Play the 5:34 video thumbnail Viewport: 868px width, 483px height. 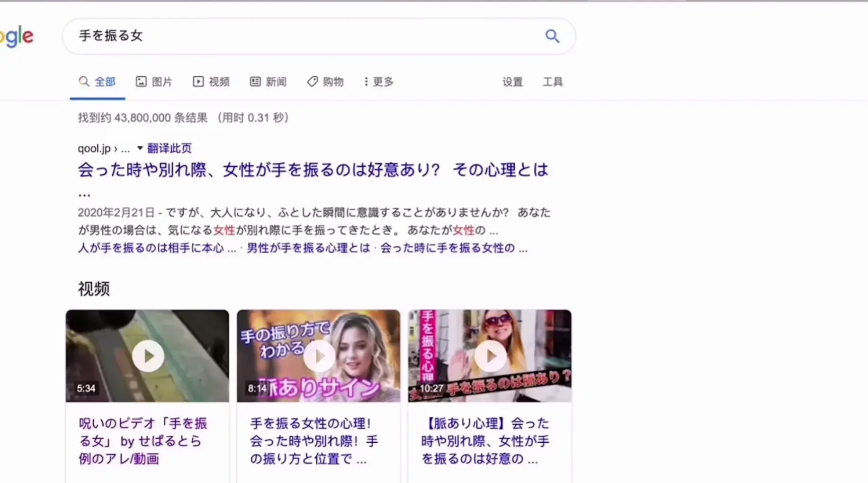(x=147, y=356)
